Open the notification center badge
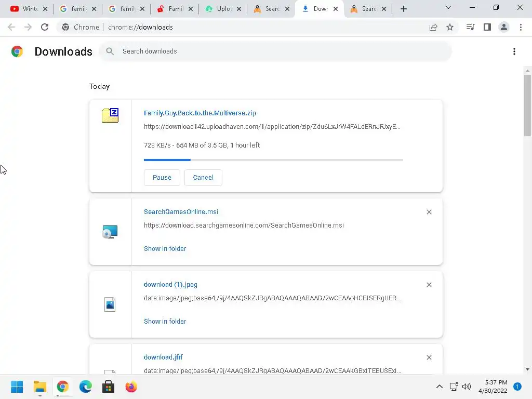 pos(517,387)
